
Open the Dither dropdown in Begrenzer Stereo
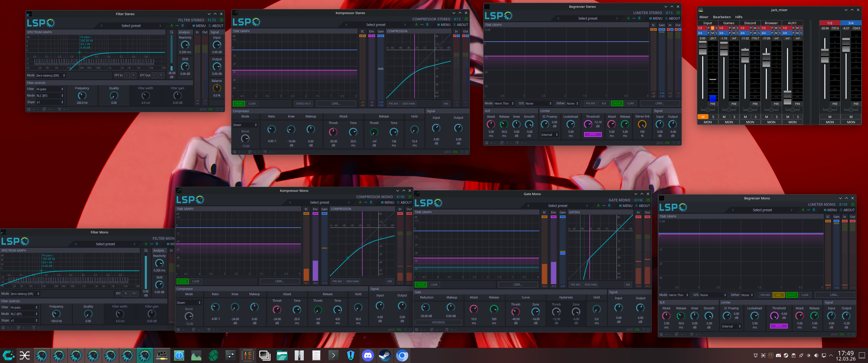pos(572,103)
